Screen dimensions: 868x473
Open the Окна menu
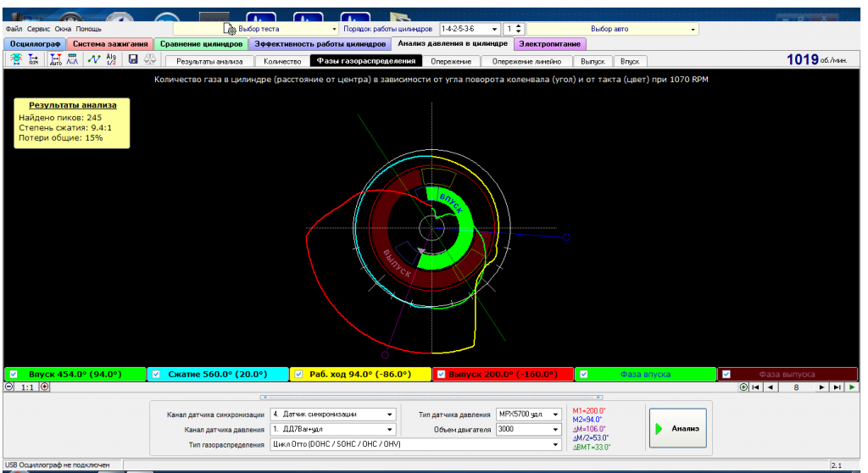tap(63, 29)
